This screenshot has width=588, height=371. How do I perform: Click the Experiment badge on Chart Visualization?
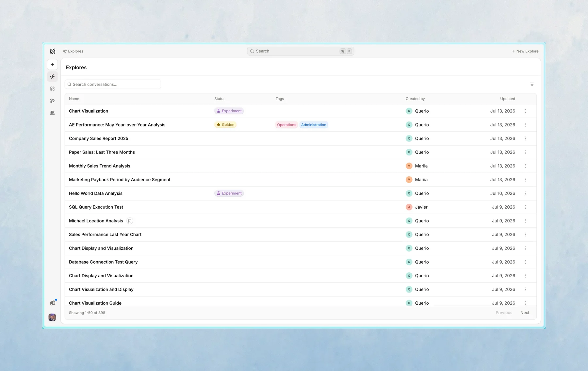click(x=229, y=111)
